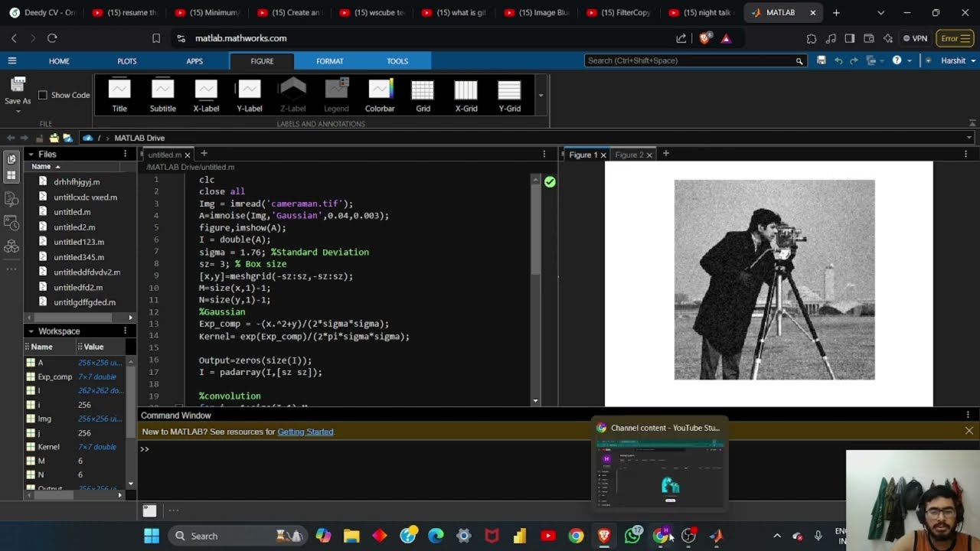The image size is (980, 551).
Task: Open the APPS ribbon tab
Action: pos(194,61)
